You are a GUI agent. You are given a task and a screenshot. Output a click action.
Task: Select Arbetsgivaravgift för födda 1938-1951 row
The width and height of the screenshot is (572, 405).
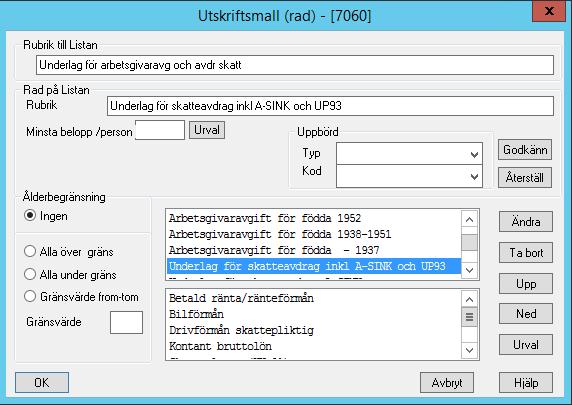[314, 234]
